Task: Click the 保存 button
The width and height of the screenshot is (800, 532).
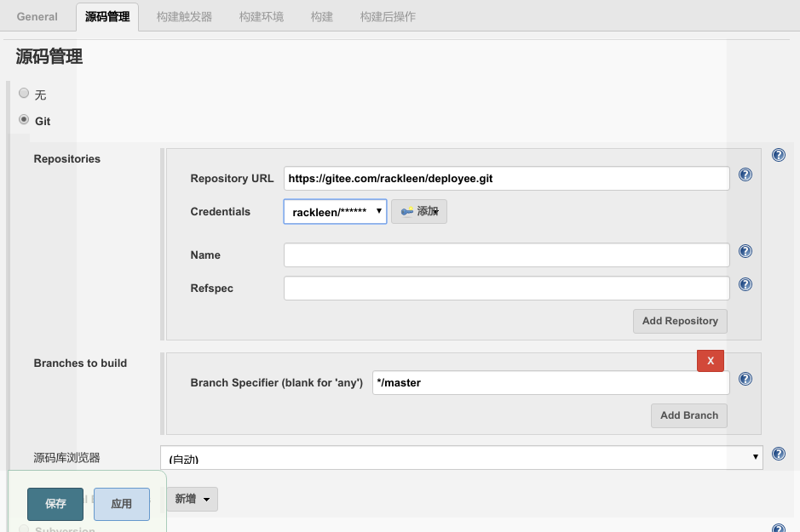Action: pyautogui.click(x=55, y=504)
